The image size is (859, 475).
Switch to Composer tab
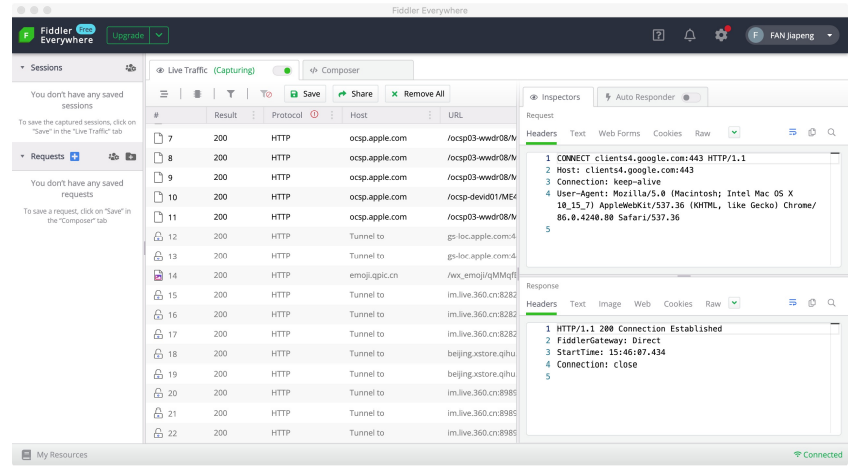pyautogui.click(x=358, y=70)
